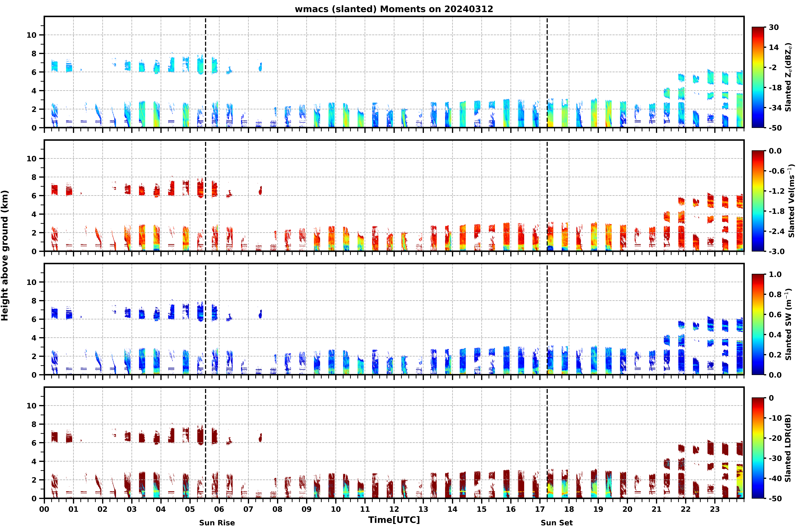Click the -3.0 value on Vel colorbar

[777, 251]
